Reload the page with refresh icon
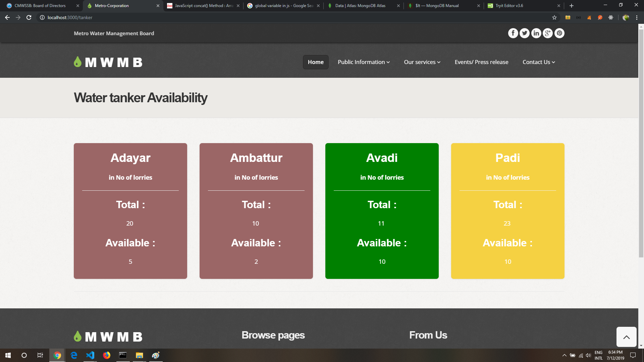Image resolution: width=644 pixels, height=362 pixels. pos(29,17)
